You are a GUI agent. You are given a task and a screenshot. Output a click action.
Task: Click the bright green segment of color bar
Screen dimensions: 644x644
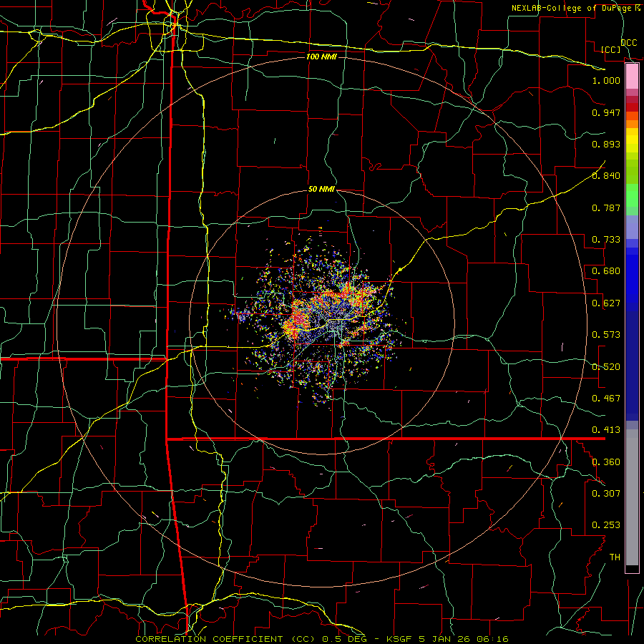632,195
